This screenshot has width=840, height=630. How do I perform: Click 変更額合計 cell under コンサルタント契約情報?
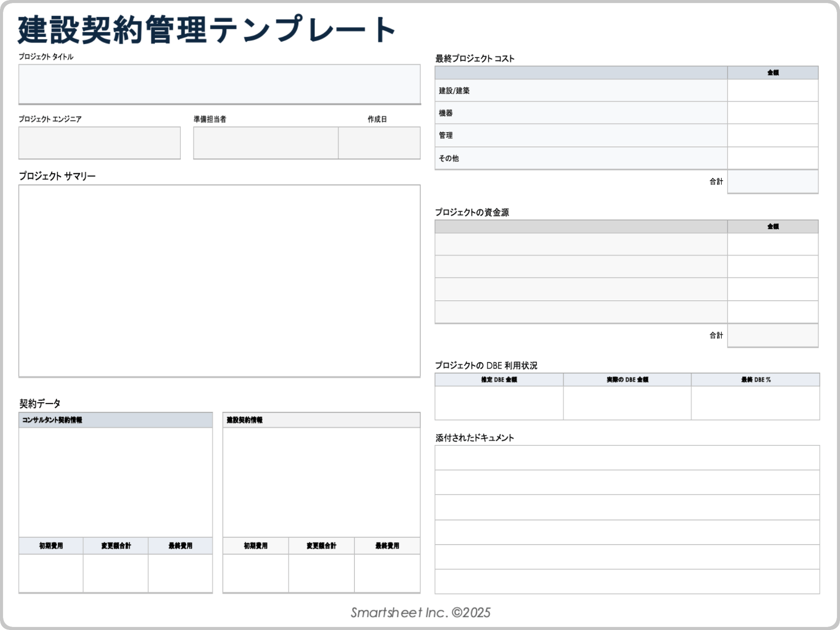[x=115, y=573]
